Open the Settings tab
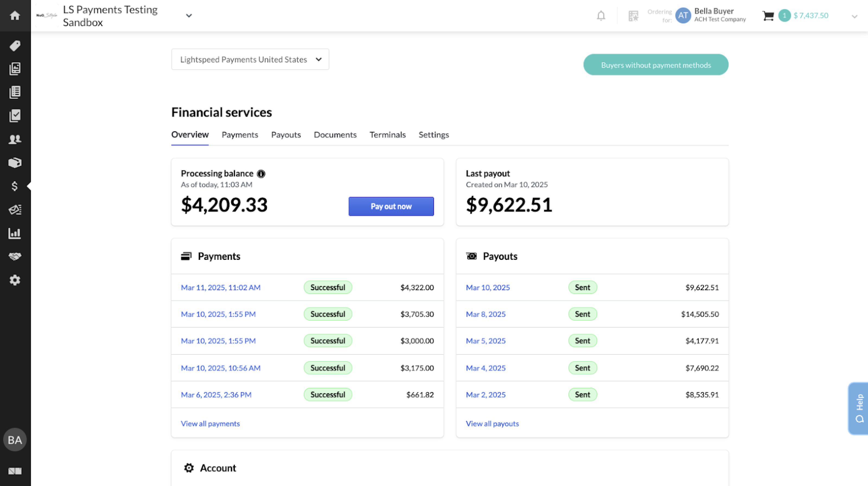This screenshot has width=868, height=486. click(x=434, y=135)
